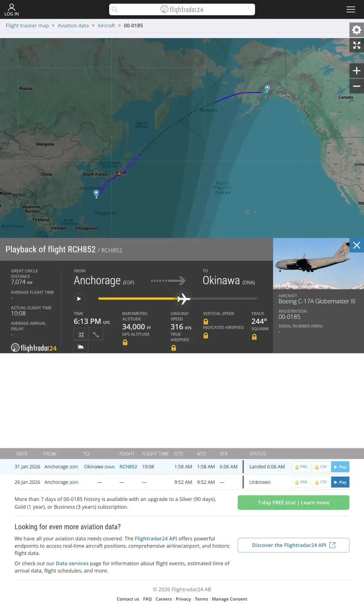This screenshot has width=364, height=614.
Task: Click the 6:13 PM UTC time value
Action: click(x=92, y=321)
